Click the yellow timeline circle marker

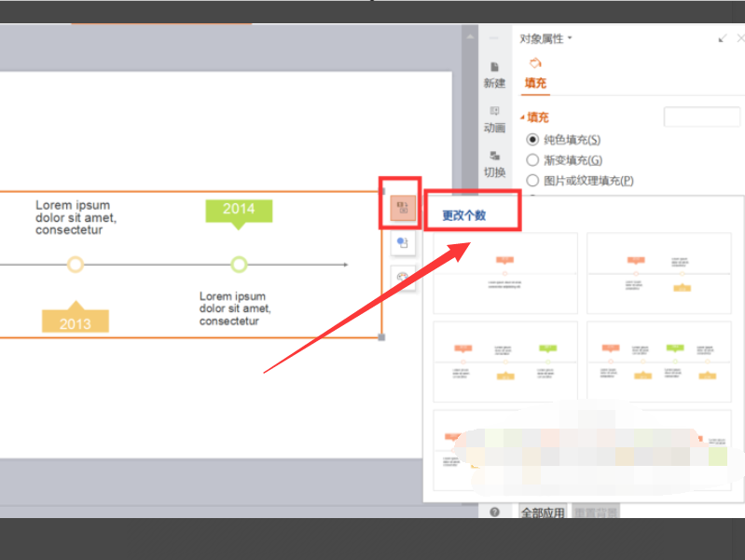coord(76,264)
